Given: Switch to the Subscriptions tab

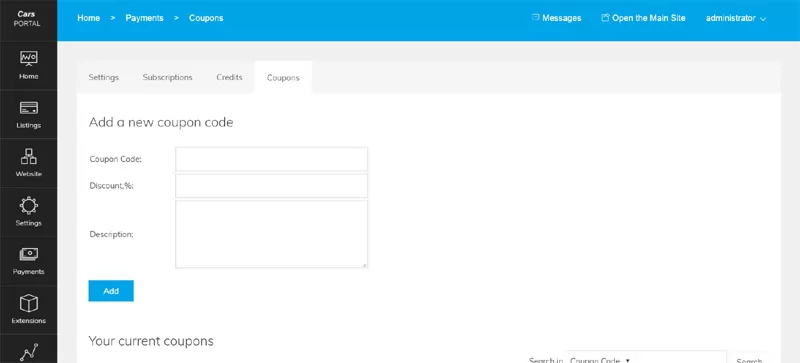Looking at the screenshot, I should [167, 78].
